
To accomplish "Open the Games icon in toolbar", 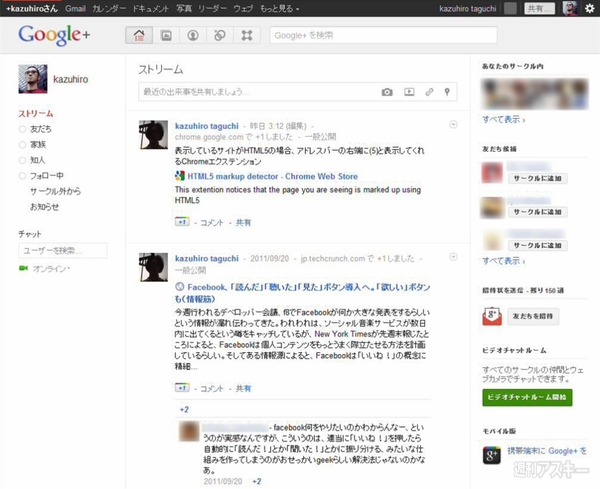I will coord(247,36).
